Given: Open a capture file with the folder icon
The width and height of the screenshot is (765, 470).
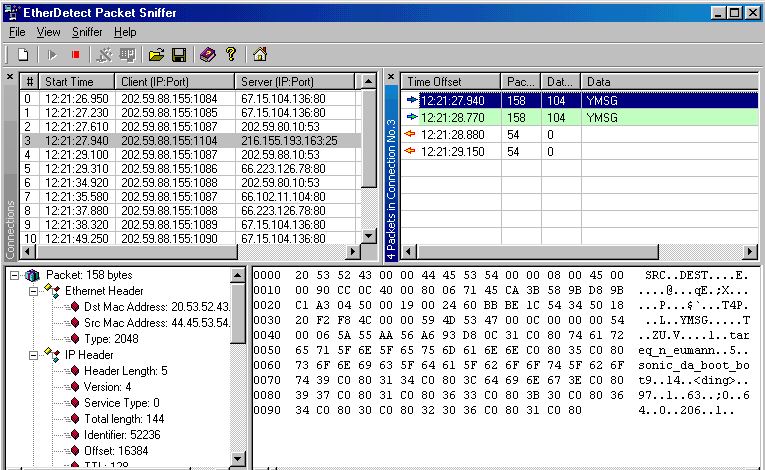Looking at the screenshot, I should pos(156,55).
